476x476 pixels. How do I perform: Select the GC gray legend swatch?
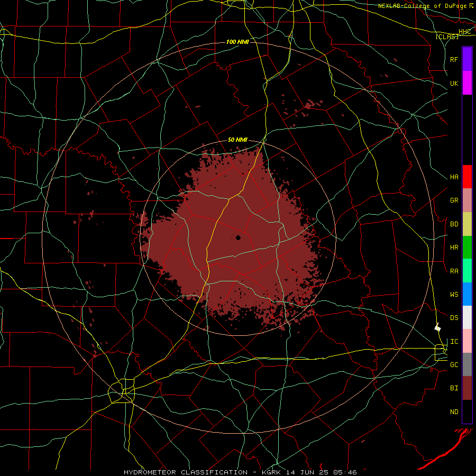click(x=467, y=364)
